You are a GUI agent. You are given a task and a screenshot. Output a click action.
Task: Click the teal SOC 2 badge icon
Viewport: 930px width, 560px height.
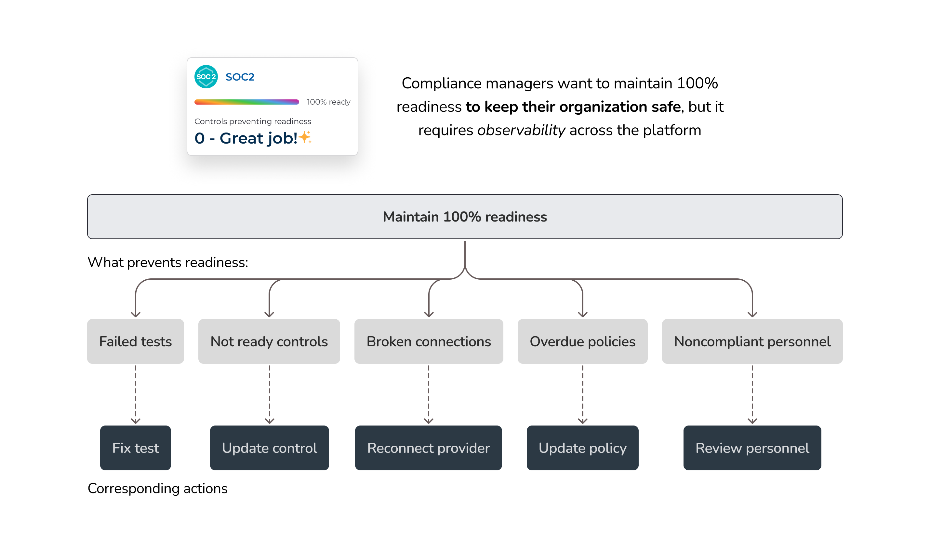click(206, 77)
